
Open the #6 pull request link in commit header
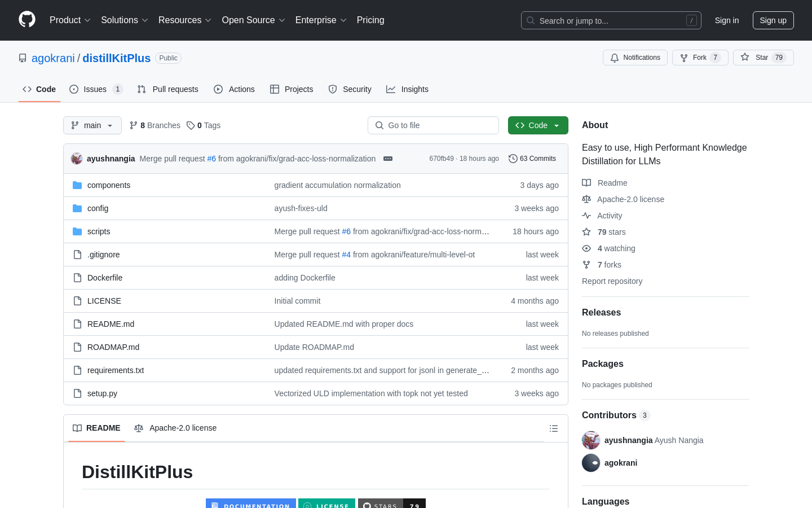pyautogui.click(x=211, y=159)
